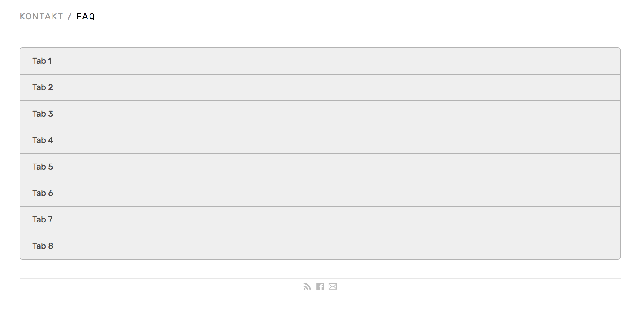Select the FAQ navigation link
The height and width of the screenshot is (321, 644).
(86, 16)
